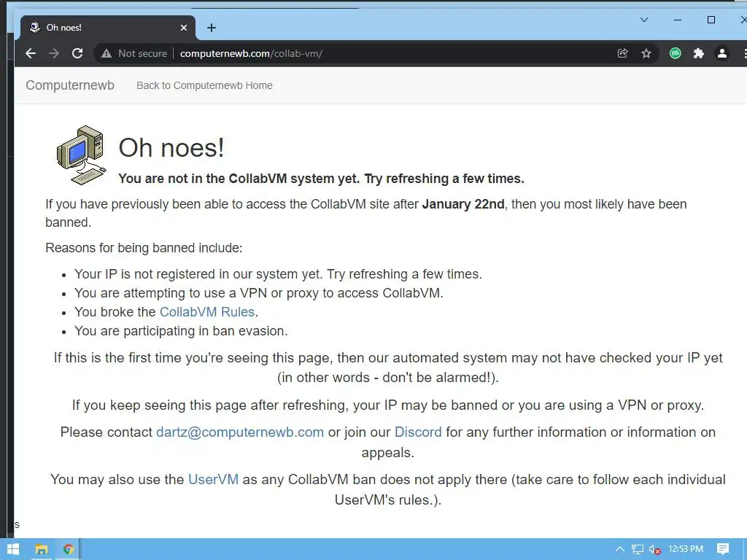The height and width of the screenshot is (560, 747).
Task: Minimize the Chrome window
Action: coord(678,20)
